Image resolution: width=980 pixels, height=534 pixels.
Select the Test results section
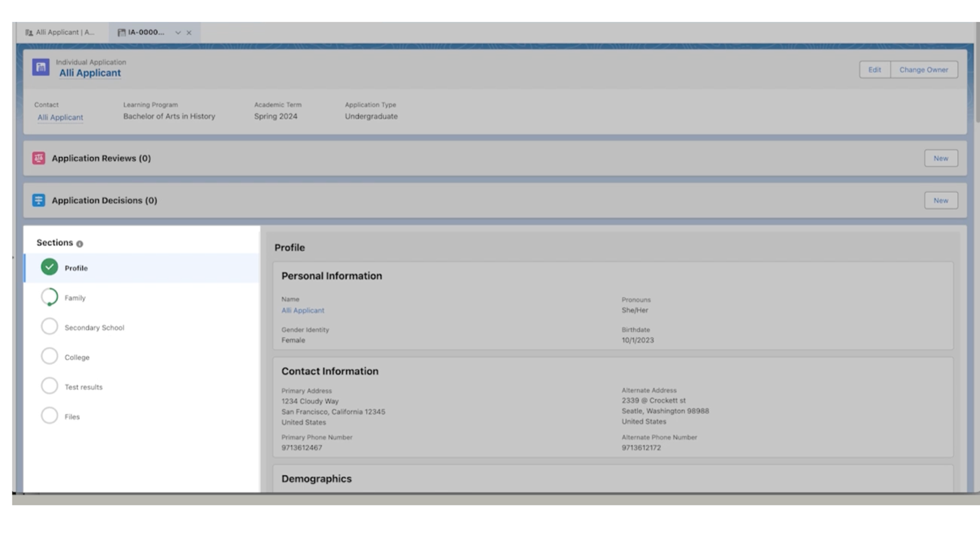[84, 387]
